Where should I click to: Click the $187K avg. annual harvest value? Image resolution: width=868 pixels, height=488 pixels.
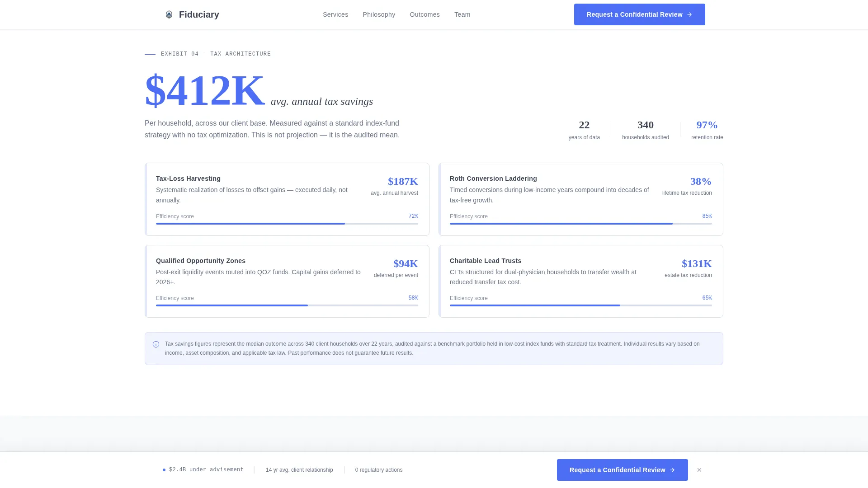click(x=403, y=181)
